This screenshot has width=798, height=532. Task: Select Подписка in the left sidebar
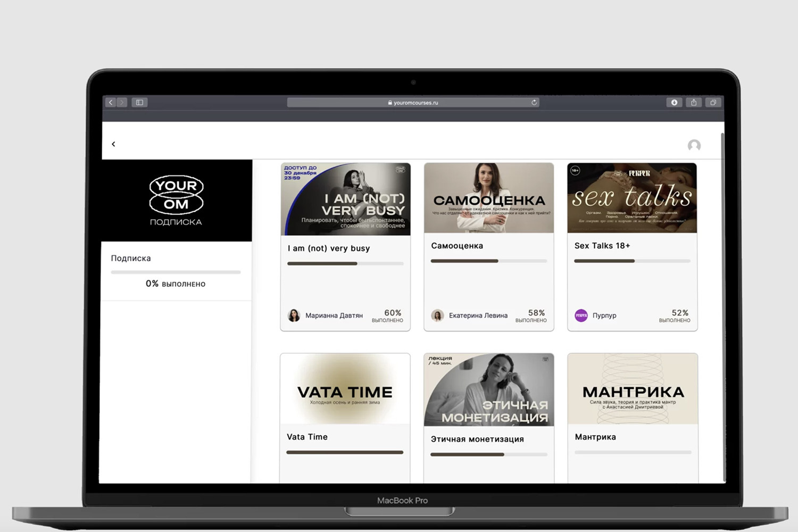coord(131,258)
